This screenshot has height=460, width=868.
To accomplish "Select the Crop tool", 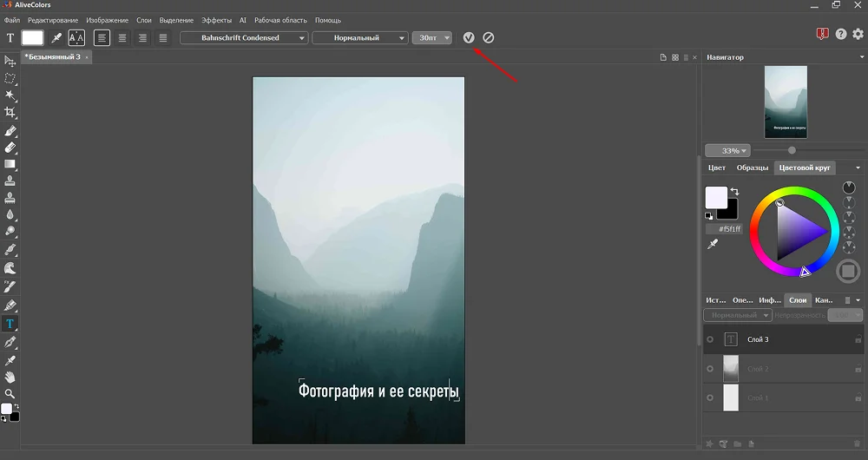I will (10, 112).
